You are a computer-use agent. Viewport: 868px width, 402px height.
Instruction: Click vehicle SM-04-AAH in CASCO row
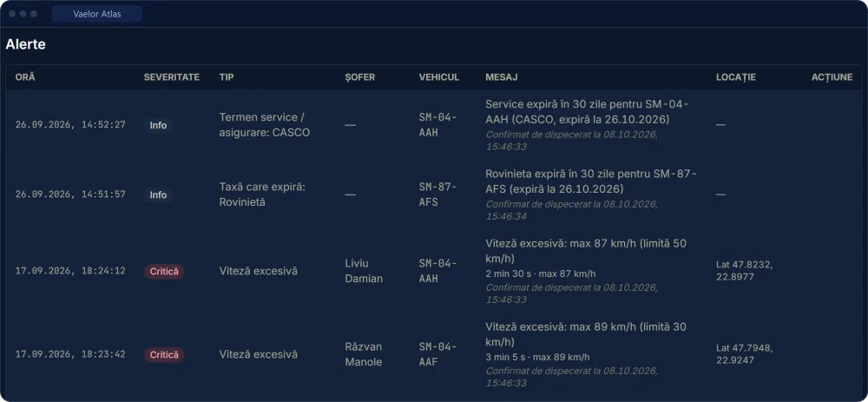click(437, 125)
